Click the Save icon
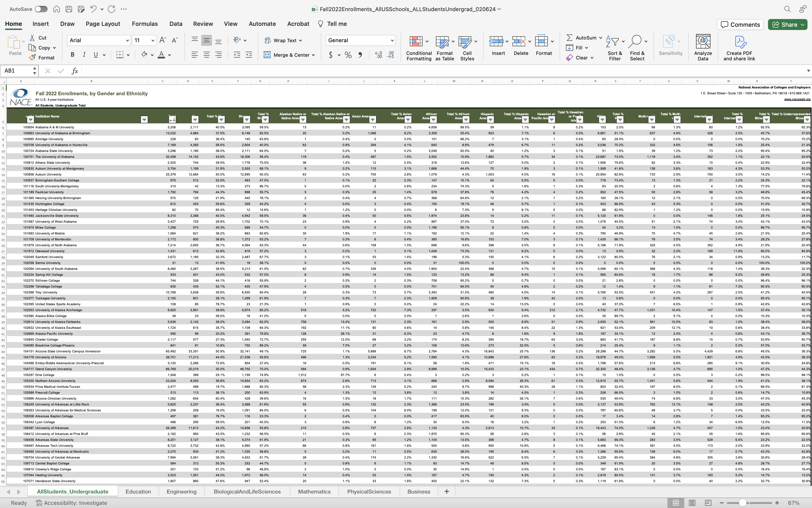The width and height of the screenshot is (812, 508). point(69,9)
